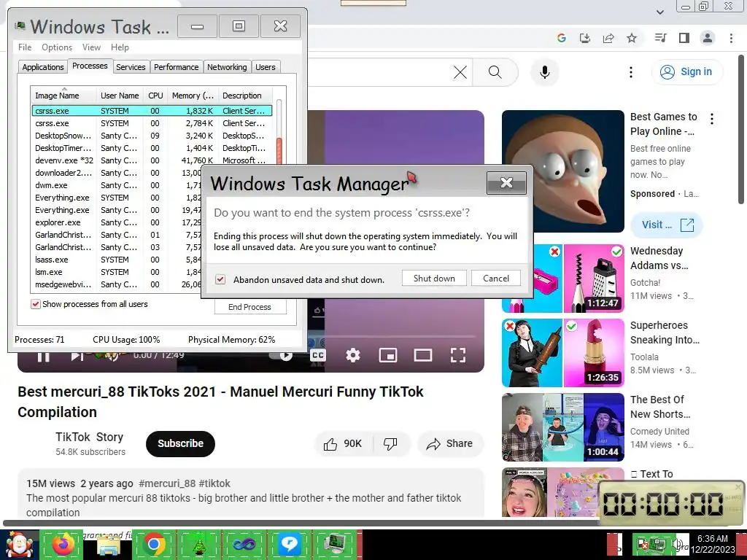Open Chrome's three-dot main menu

coord(731,38)
